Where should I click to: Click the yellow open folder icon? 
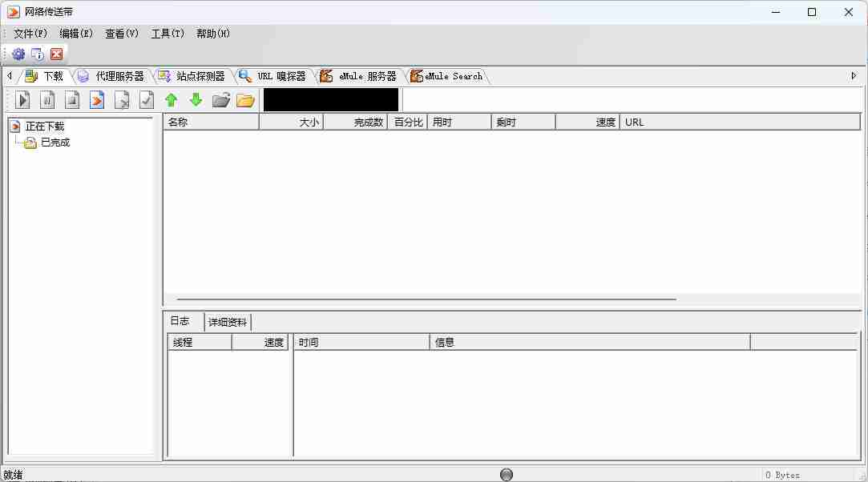coord(245,100)
